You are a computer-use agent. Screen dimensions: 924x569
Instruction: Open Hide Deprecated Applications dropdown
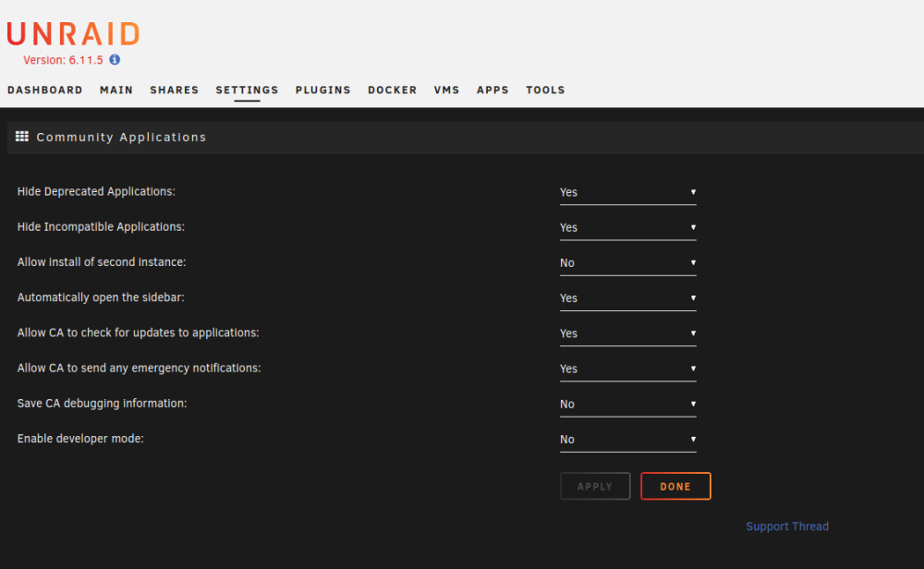(627, 193)
